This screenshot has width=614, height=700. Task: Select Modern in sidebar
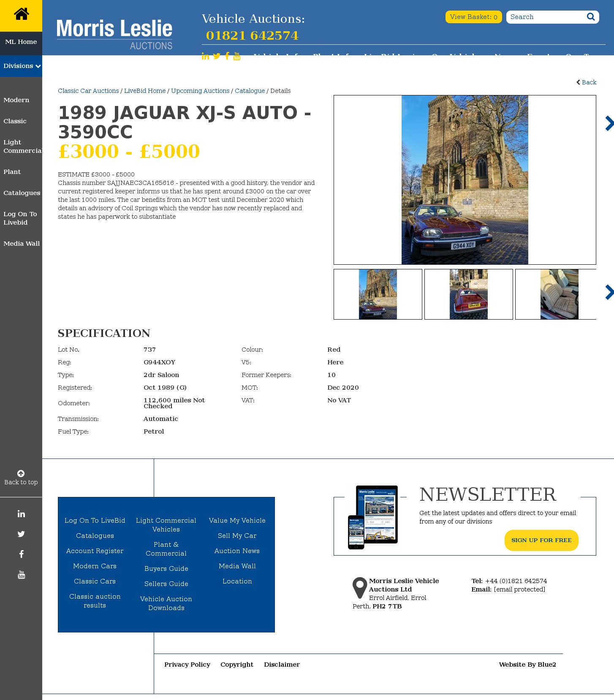click(16, 100)
